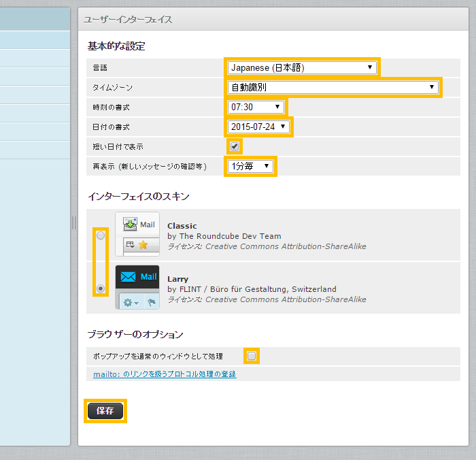Open the mailto: protocol handler registration link
The width and height of the screenshot is (476, 460).
point(165,374)
